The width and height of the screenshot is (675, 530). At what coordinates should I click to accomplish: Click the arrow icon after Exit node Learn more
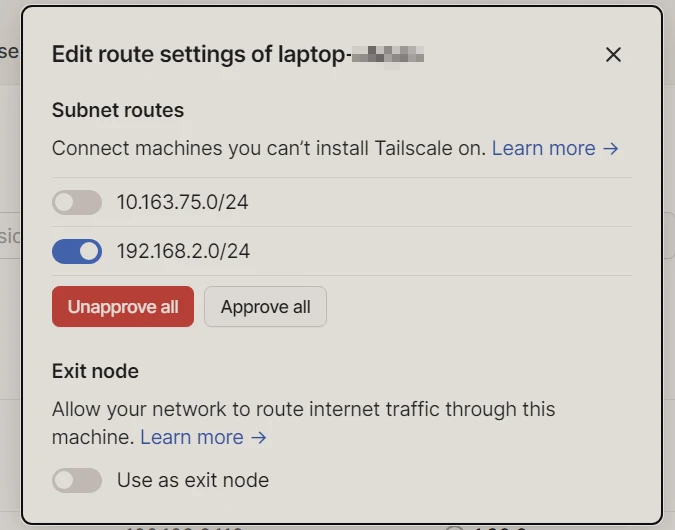point(258,437)
